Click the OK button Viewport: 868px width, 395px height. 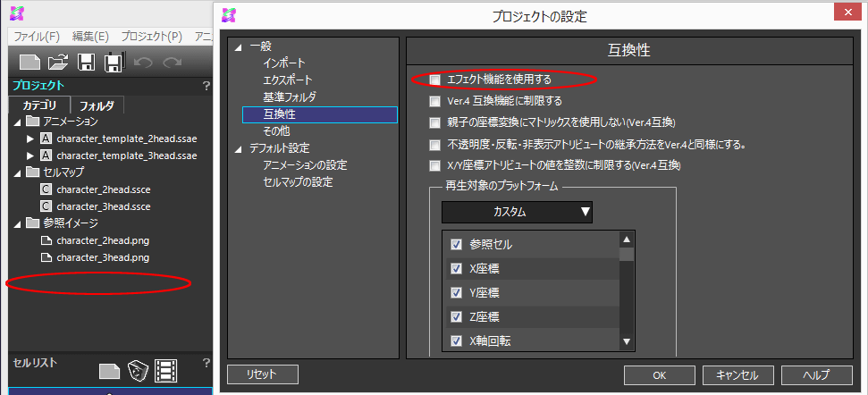tap(660, 375)
